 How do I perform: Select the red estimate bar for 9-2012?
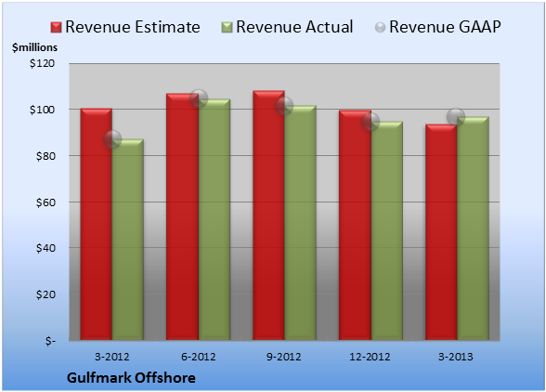tap(268, 216)
